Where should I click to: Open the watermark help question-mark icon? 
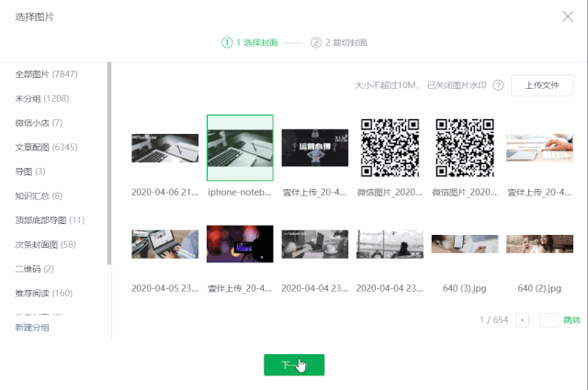498,85
